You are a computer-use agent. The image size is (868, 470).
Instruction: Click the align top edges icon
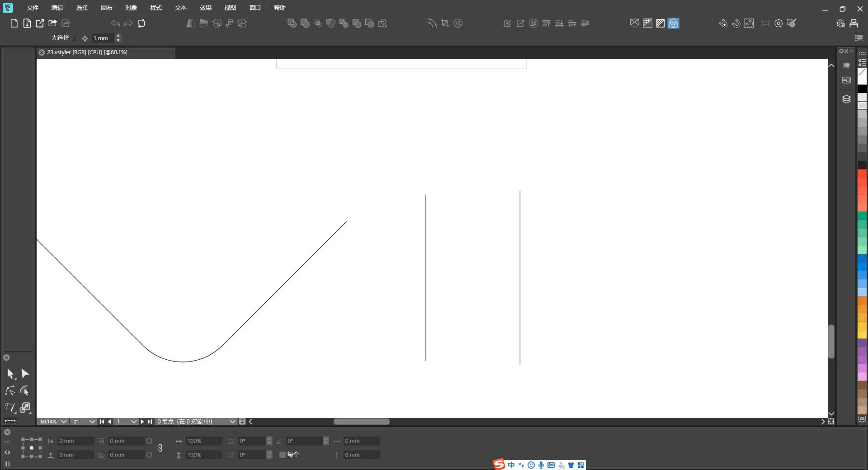coord(546,23)
